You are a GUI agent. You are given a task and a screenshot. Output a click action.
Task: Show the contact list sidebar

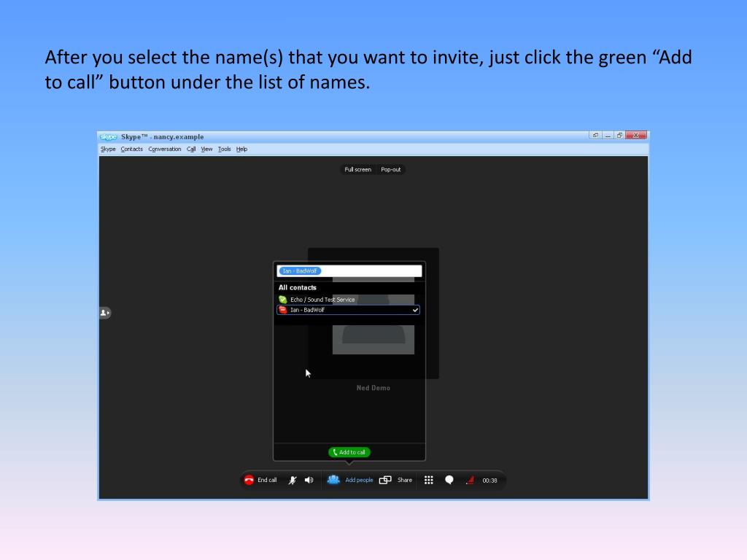105,313
